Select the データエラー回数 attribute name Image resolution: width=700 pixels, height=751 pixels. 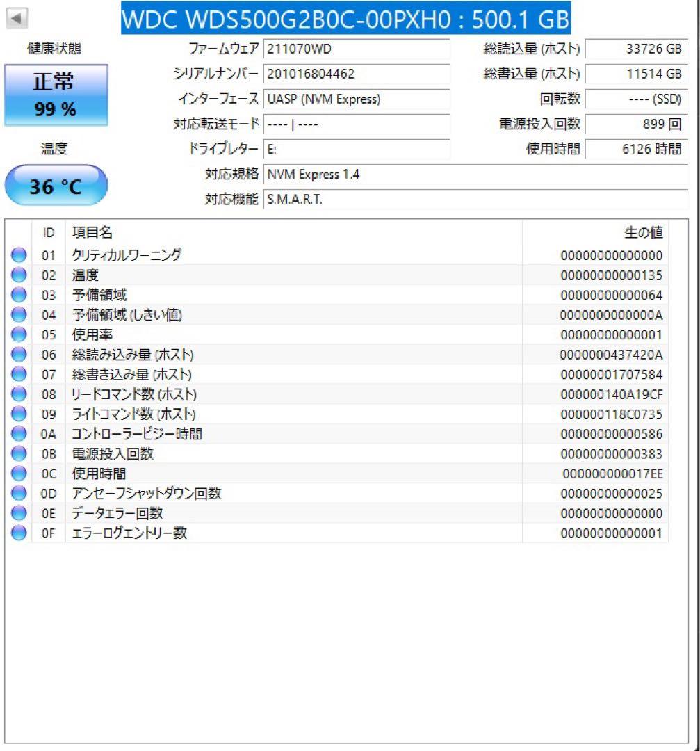click(117, 513)
